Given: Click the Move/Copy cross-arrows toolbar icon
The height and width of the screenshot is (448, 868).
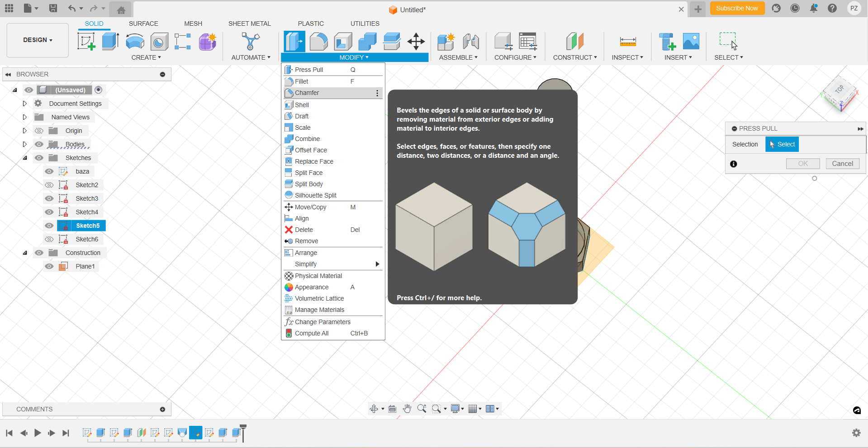Looking at the screenshot, I should [416, 42].
